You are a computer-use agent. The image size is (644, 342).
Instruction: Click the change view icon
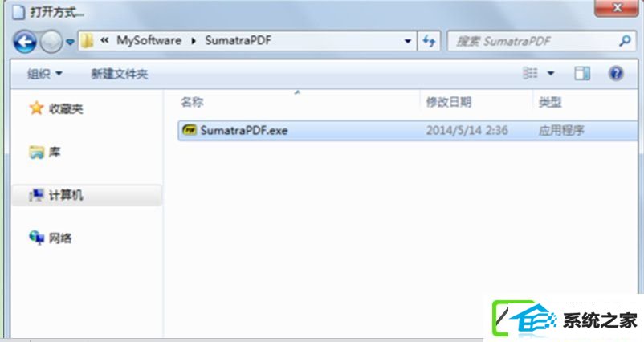coord(530,74)
